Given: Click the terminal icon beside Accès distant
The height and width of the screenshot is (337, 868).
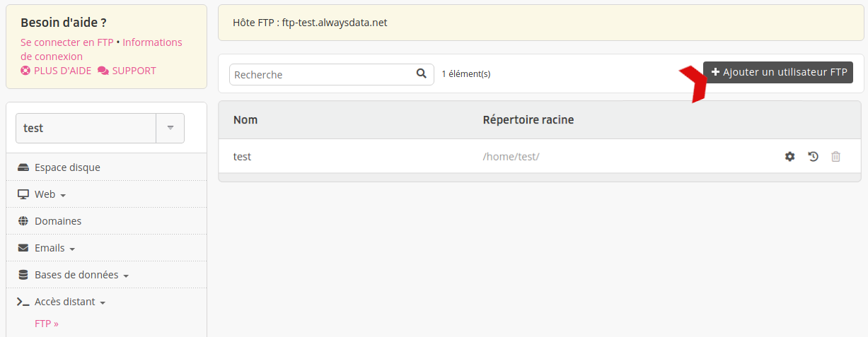Looking at the screenshot, I should [x=23, y=302].
